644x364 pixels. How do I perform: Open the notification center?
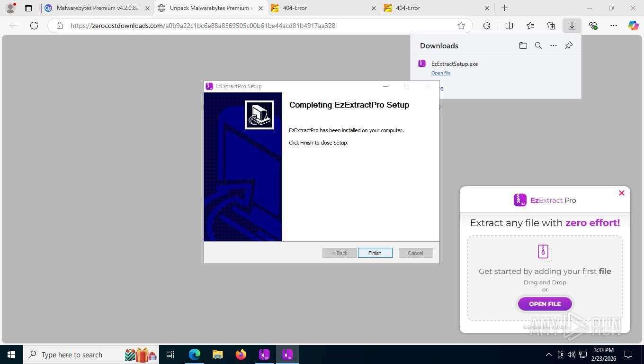pyautogui.click(x=628, y=355)
